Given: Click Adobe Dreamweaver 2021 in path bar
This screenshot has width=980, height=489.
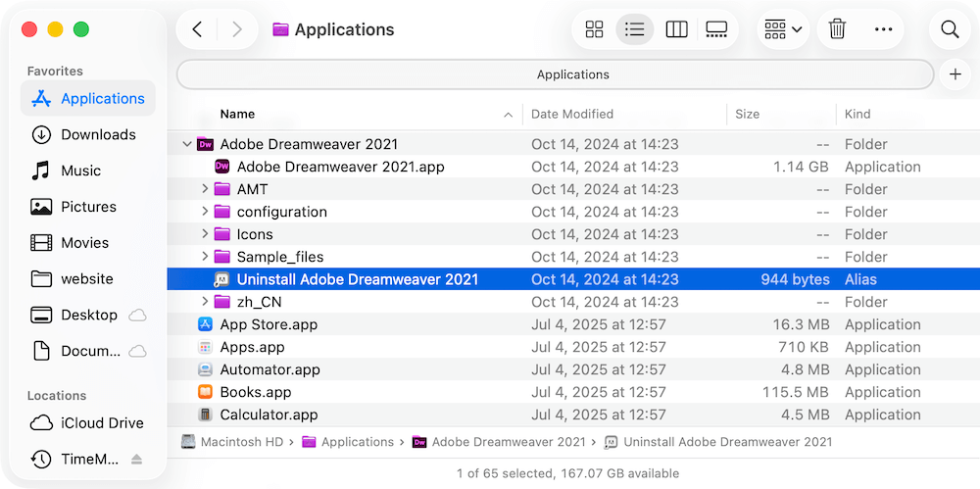Looking at the screenshot, I should coord(499,442).
